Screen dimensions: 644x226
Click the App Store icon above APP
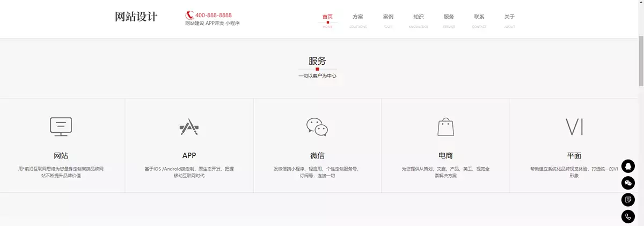(189, 127)
